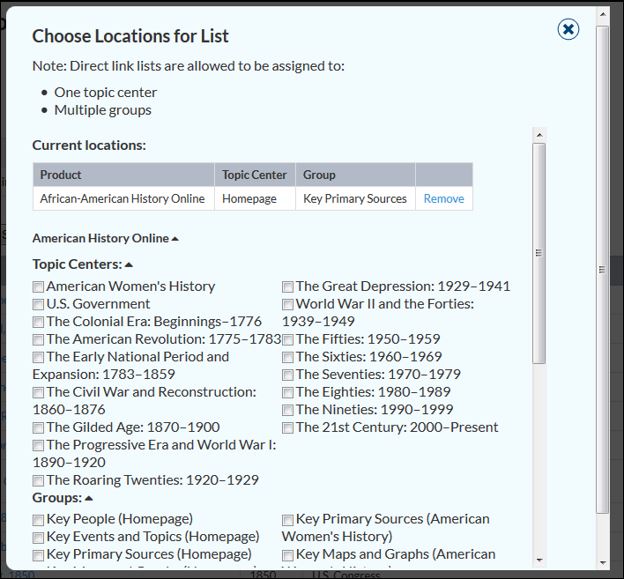The width and height of the screenshot is (624, 579).
Task: Click the Multiple groups bullet
Action: point(103,110)
